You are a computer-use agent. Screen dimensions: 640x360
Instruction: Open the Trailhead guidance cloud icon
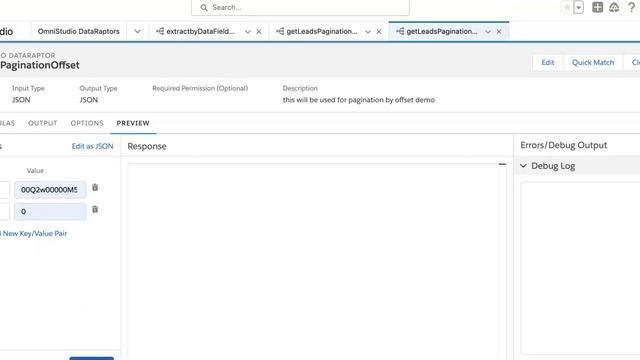614,7
